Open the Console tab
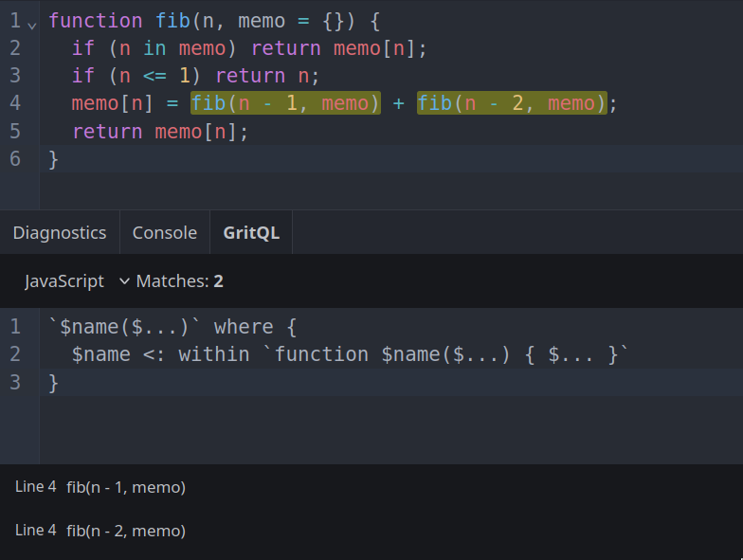The width and height of the screenshot is (743, 560). tap(165, 233)
